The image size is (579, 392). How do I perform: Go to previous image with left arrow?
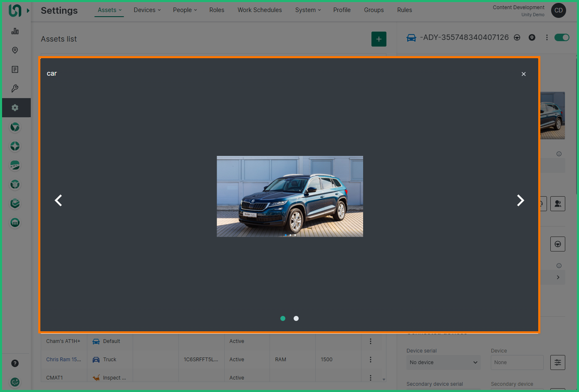(x=59, y=200)
